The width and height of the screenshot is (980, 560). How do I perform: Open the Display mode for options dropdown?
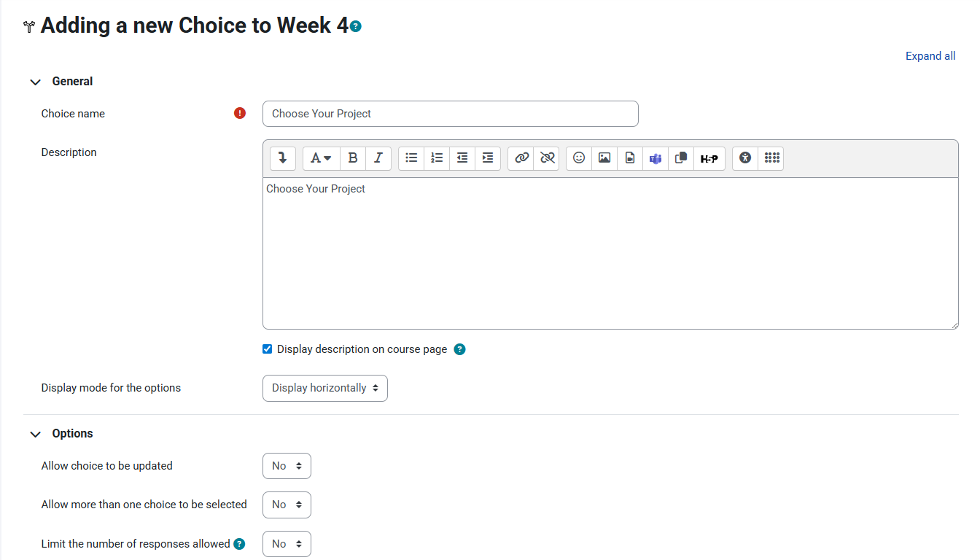pos(324,388)
